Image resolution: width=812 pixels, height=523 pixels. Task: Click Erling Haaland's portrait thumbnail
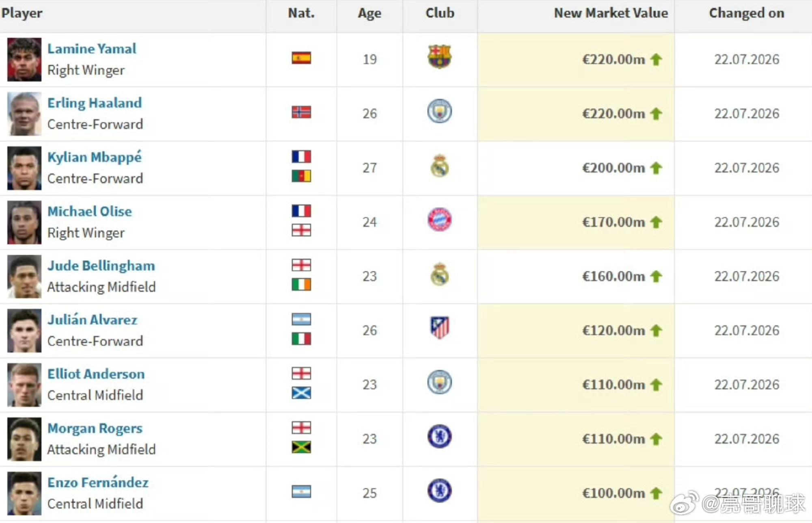(x=24, y=114)
